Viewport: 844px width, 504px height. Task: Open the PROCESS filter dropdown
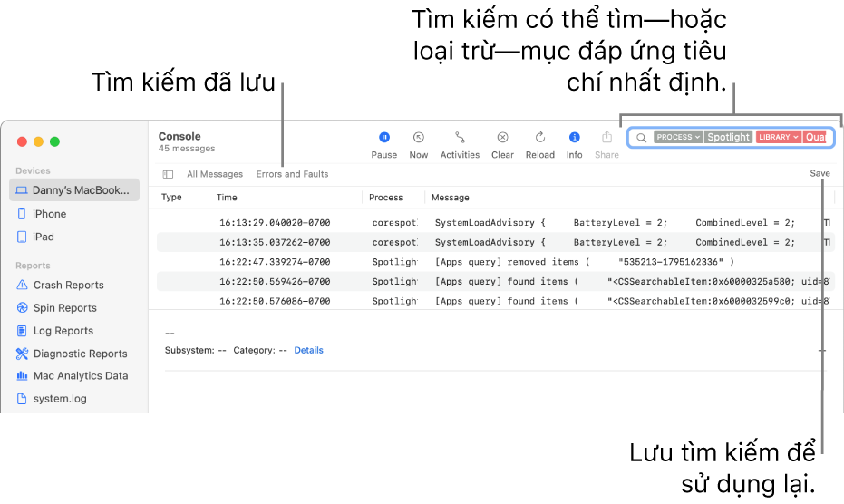[x=678, y=137]
